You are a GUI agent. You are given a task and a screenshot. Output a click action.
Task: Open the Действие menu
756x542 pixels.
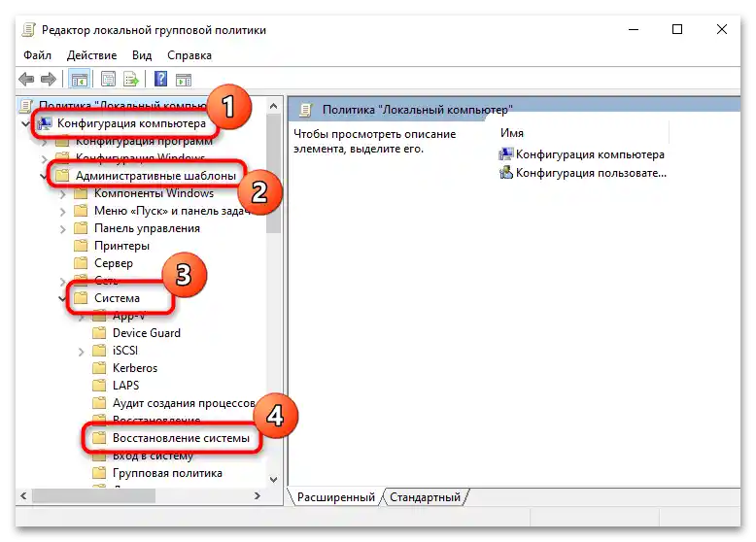[x=91, y=55]
